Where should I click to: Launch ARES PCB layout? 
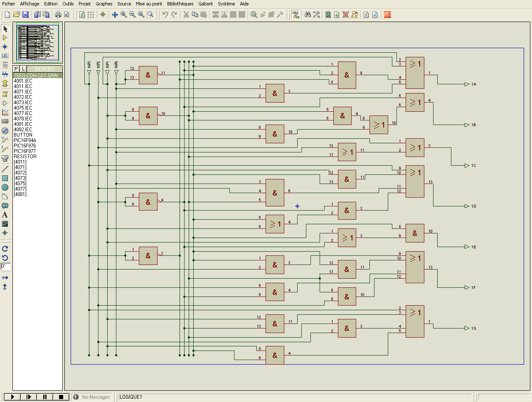pyautogui.click(x=387, y=15)
